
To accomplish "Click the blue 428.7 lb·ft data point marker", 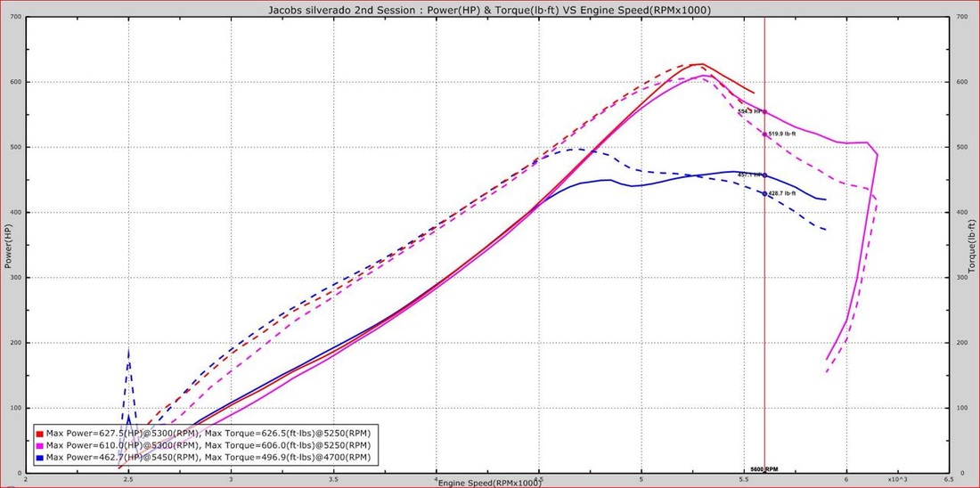I will (x=764, y=194).
